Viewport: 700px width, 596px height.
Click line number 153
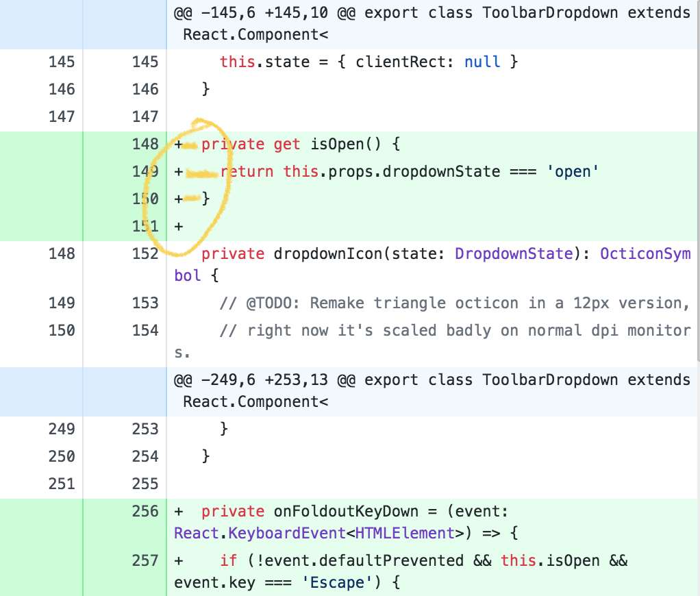point(145,303)
